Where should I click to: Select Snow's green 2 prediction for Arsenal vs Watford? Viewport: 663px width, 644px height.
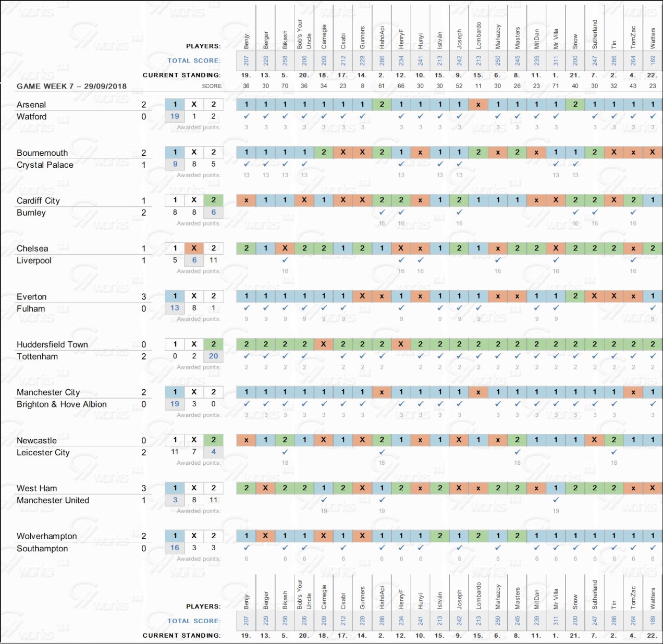pyautogui.click(x=575, y=104)
